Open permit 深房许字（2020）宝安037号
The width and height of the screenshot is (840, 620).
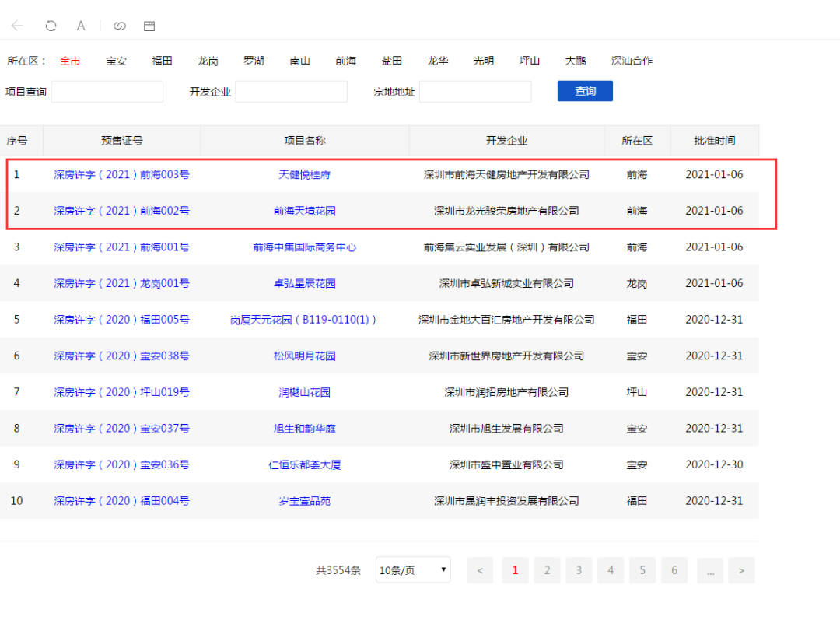coord(121,429)
